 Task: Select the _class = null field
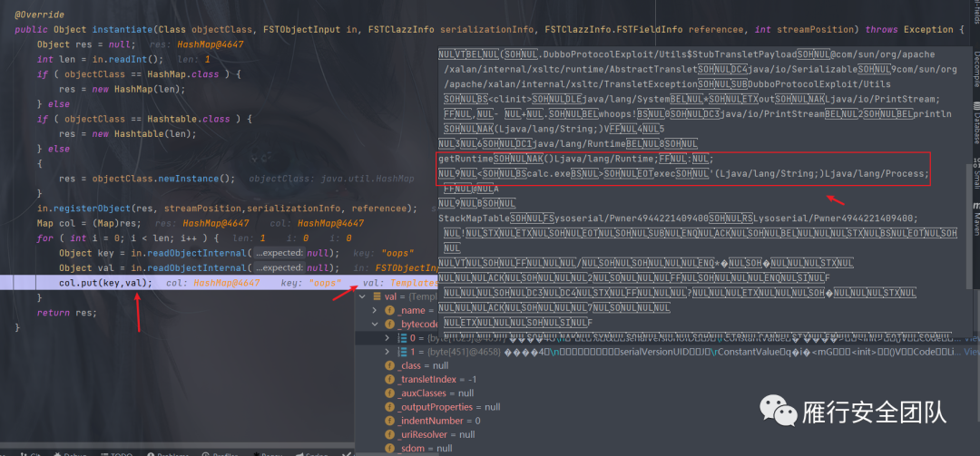[425, 365]
